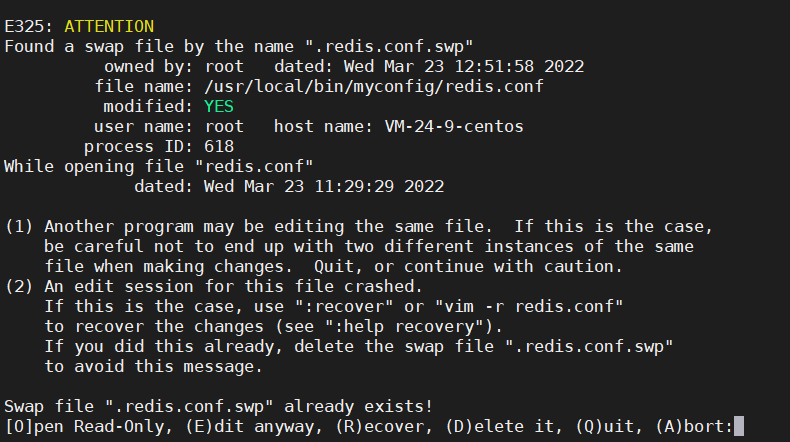The image size is (790, 442).
Task: Click the green YES modified value
Action: [218, 106]
